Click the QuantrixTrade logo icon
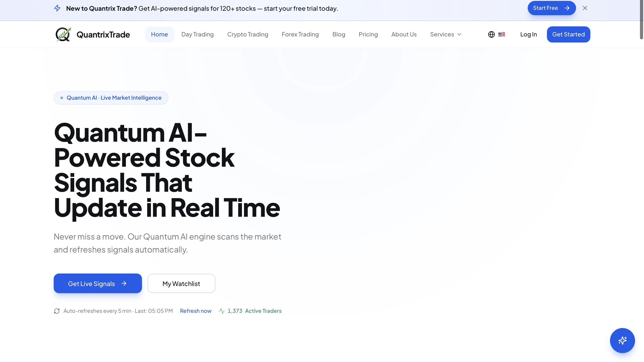 tap(63, 34)
